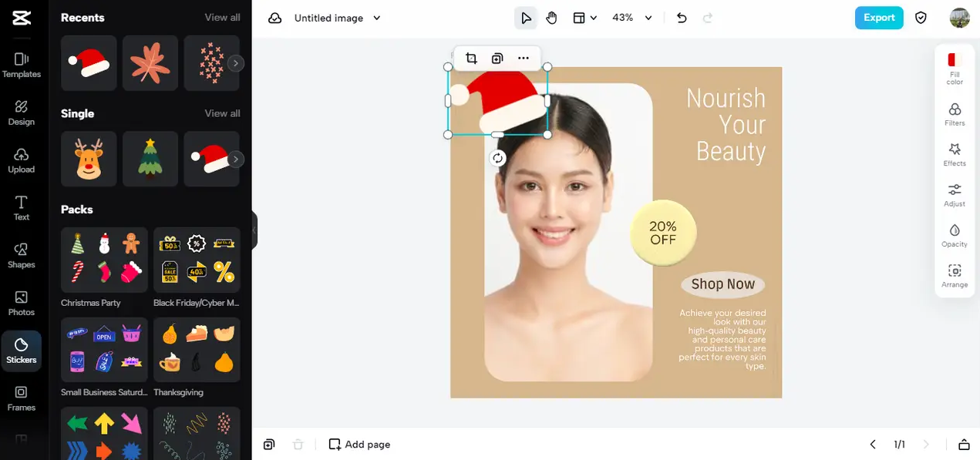The width and height of the screenshot is (980, 460).
Task: Open the Small Business Saturday sticker pack
Action: [104, 350]
